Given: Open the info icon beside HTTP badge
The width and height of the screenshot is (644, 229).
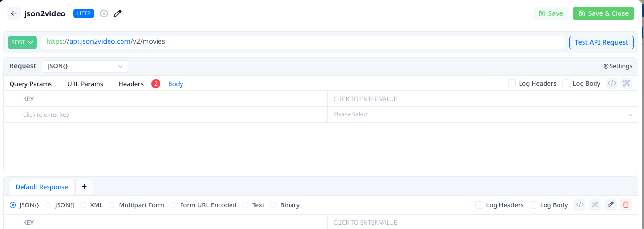Looking at the screenshot, I should [x=104, y=13].
